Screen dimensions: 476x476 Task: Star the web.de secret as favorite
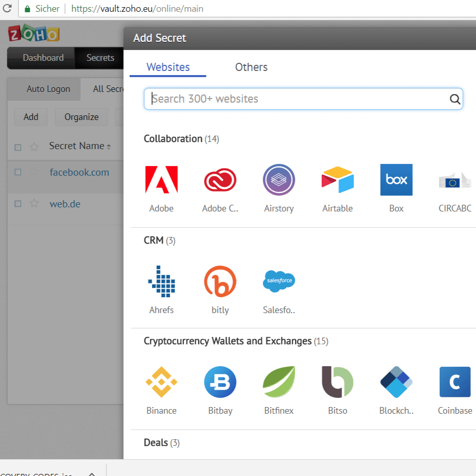[34, 203]
